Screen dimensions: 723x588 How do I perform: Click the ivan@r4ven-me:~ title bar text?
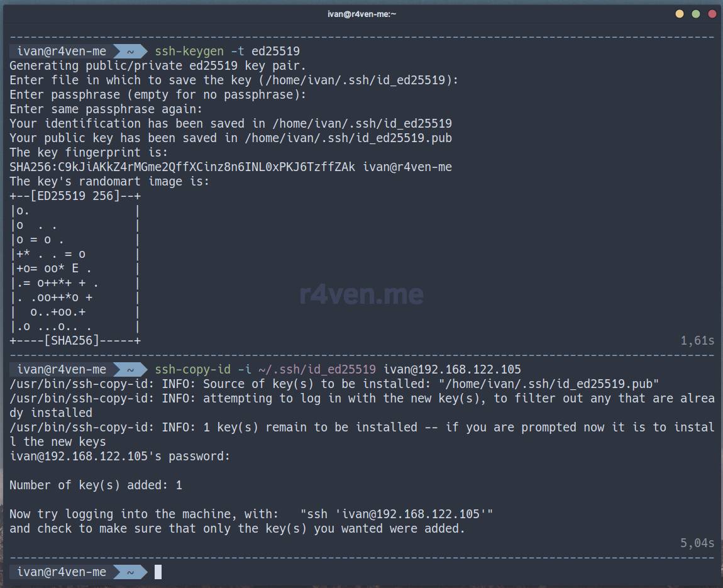click(x=361, y=13)
